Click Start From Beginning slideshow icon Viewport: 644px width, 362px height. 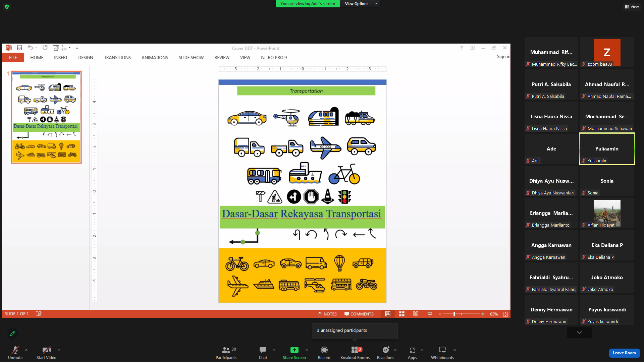[56, 48]
